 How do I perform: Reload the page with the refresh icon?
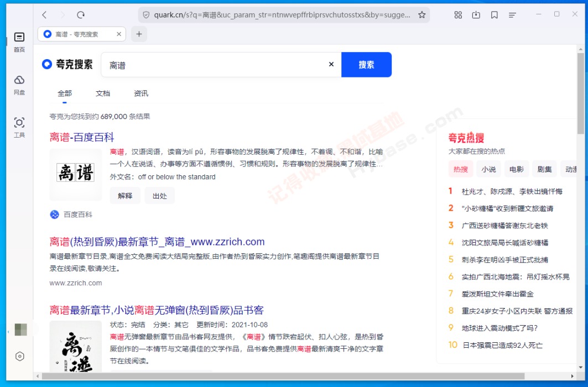click(x=81, y=15)
